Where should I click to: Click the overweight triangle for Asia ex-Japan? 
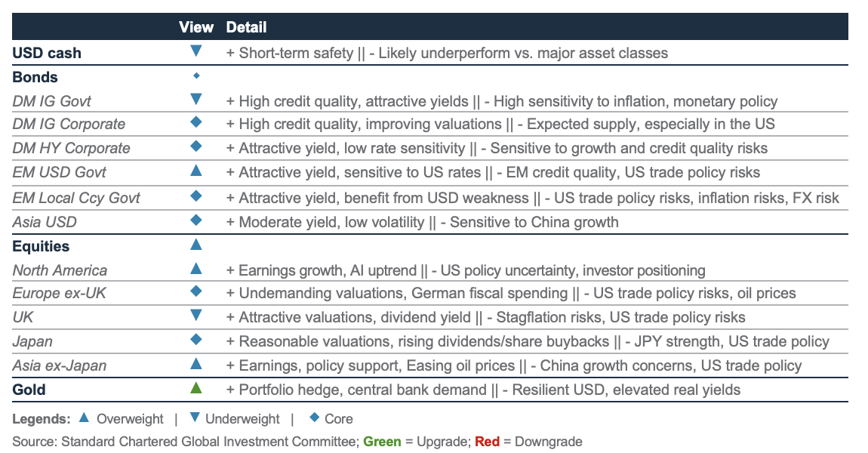[x=196, y=365]
